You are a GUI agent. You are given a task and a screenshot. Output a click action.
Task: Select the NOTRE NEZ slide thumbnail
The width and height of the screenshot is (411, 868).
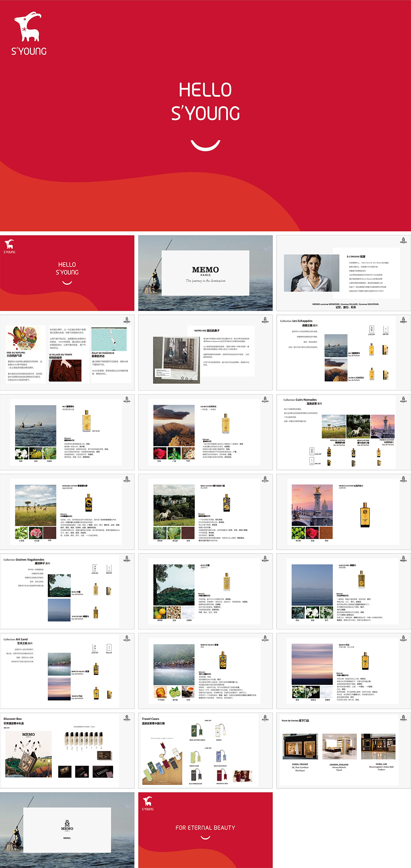(205, 353)
